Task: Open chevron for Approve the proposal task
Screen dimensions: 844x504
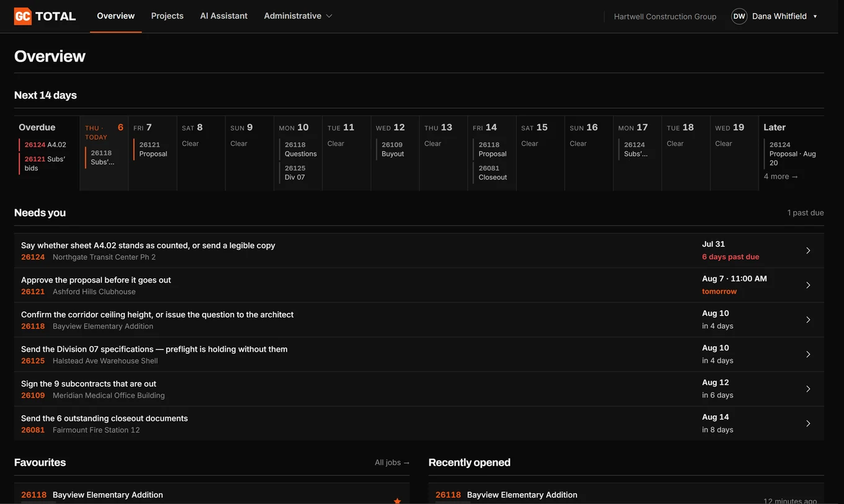Action: coord(808,286)
